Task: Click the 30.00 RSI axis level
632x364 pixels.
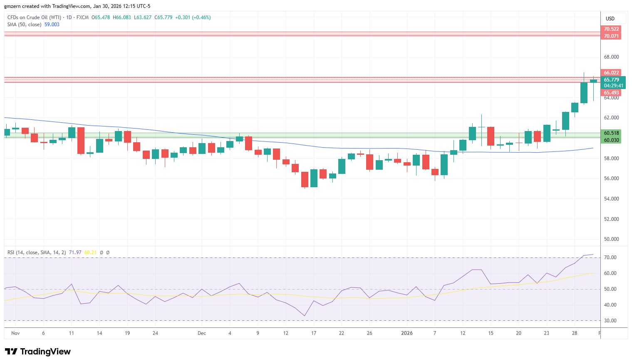Action: [610, 321]
